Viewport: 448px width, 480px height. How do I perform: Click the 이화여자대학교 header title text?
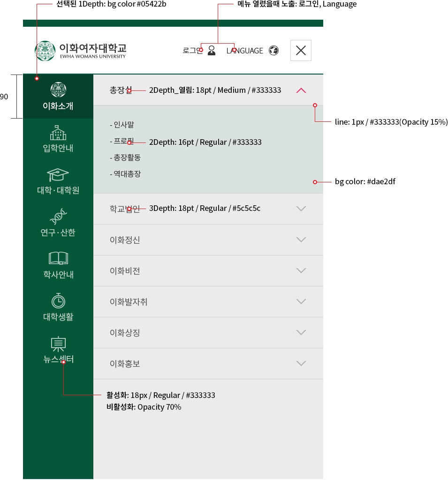(93, 48)
